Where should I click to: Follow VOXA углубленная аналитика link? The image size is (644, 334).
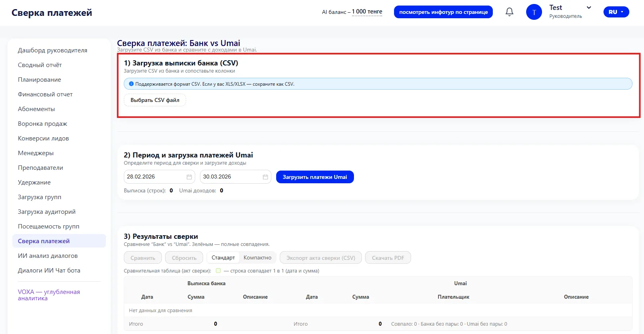click(x=49, y=295)
